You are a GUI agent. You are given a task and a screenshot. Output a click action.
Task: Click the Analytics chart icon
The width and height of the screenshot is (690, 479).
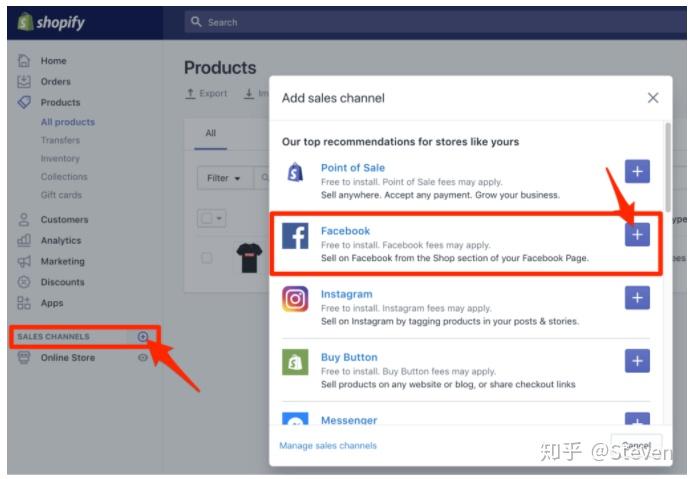(24, 240)
